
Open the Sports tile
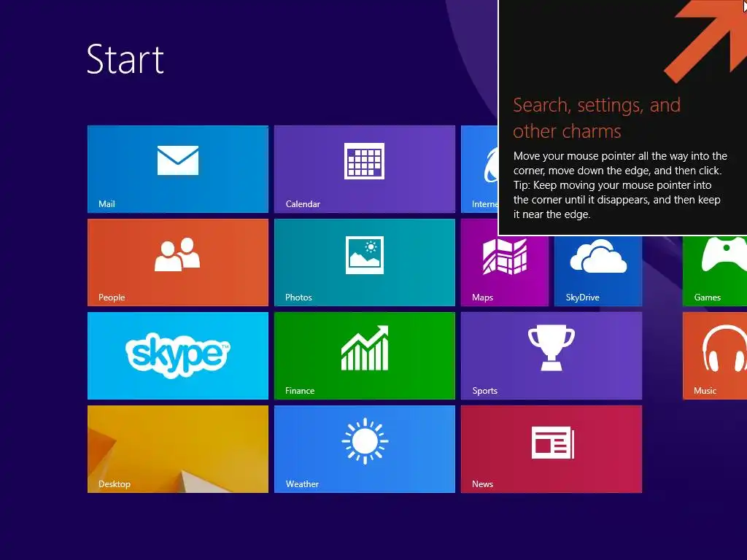551,356
